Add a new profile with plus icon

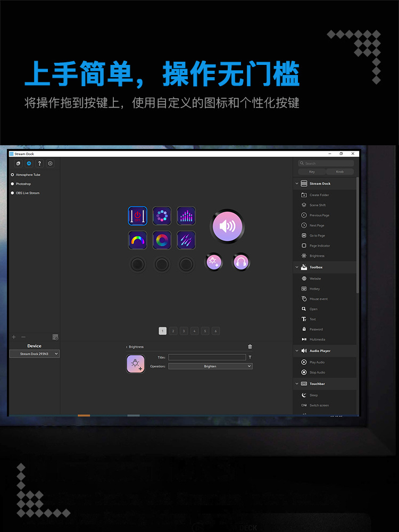pyautogui.click(x=14, y=337)
